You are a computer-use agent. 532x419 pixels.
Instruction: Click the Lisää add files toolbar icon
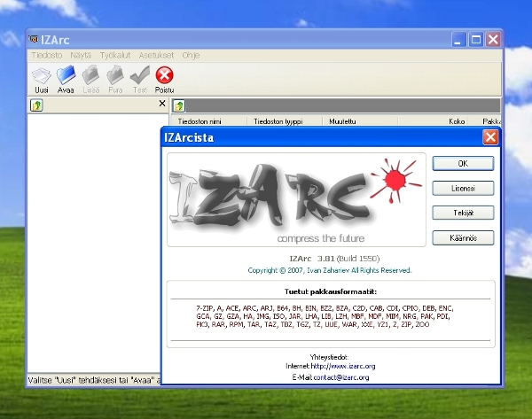[x=91, y=80]
